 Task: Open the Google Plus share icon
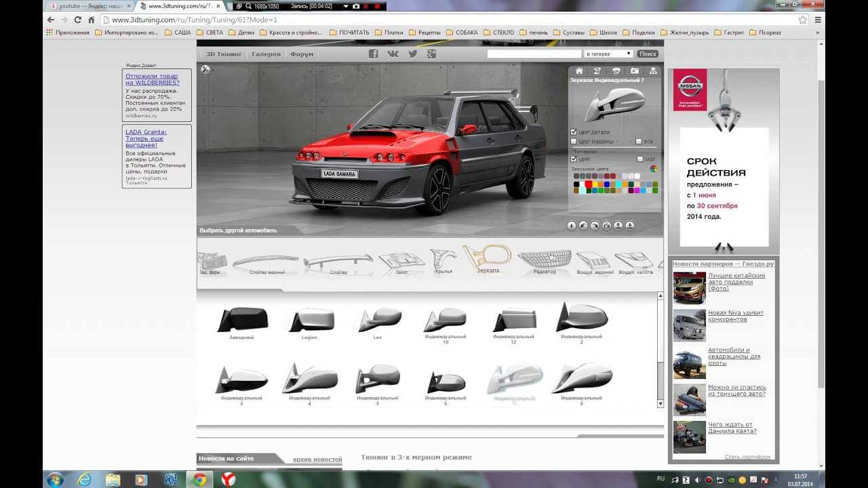coord(431,54)
